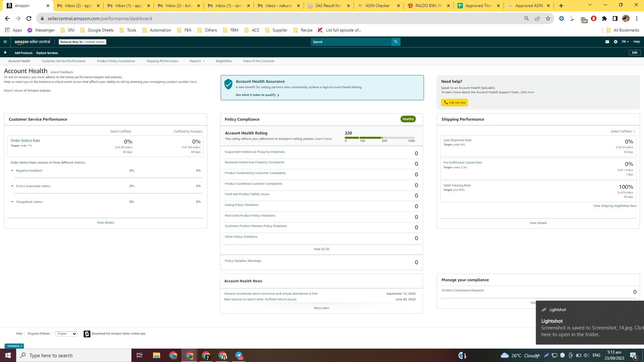Bookmark this page with the star icon
This screenshot has width=644, height=362.
(548, 18)
